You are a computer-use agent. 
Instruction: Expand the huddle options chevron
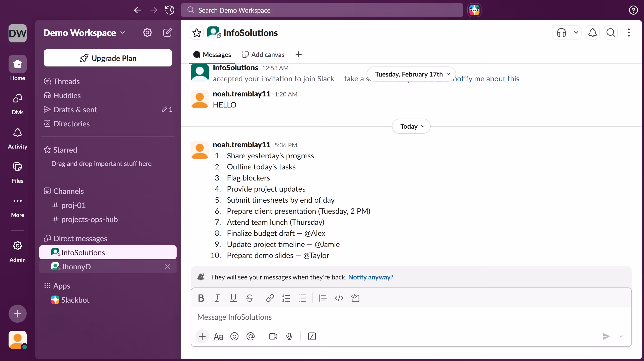576,33
